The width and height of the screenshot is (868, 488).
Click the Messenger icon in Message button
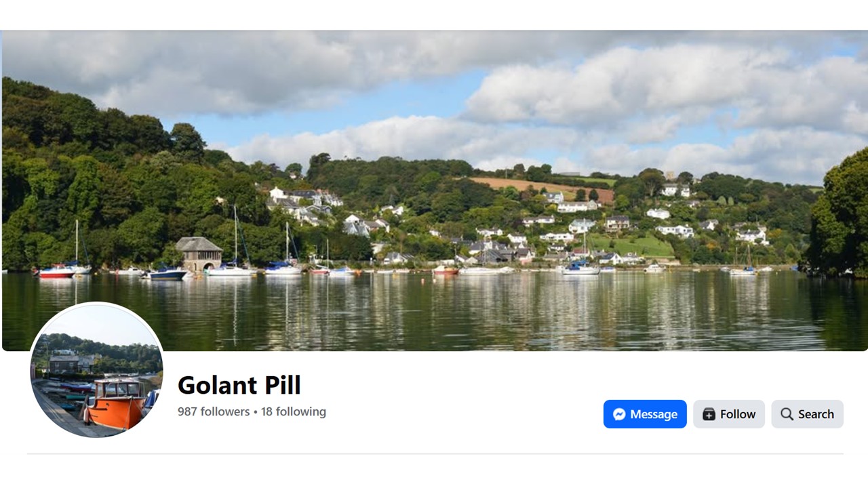tap(619, 414)
